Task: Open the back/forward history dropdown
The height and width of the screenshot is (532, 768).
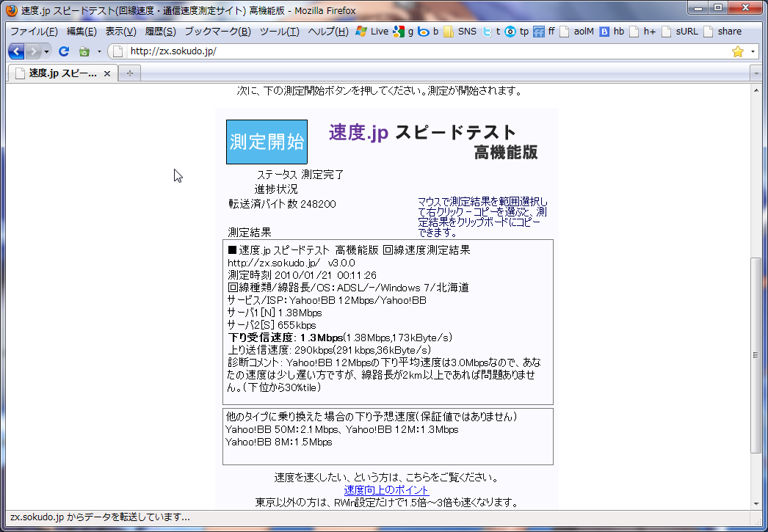Action: click(46, 51)
